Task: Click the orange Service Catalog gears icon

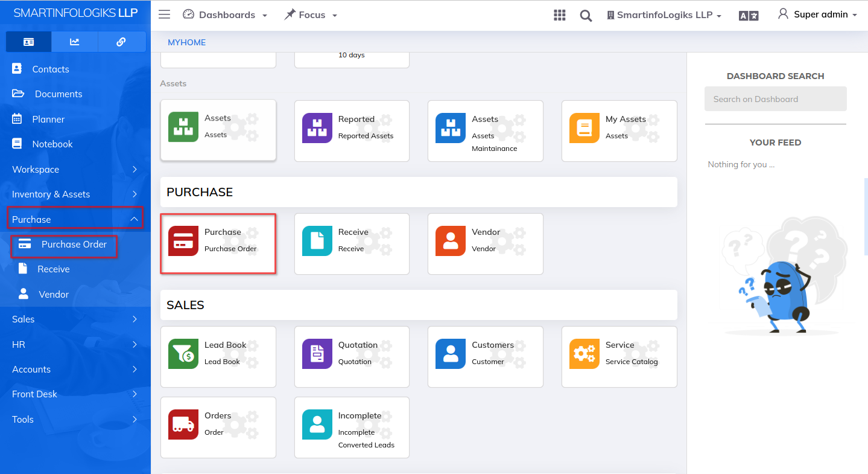Action: click(x=584, y=354)
